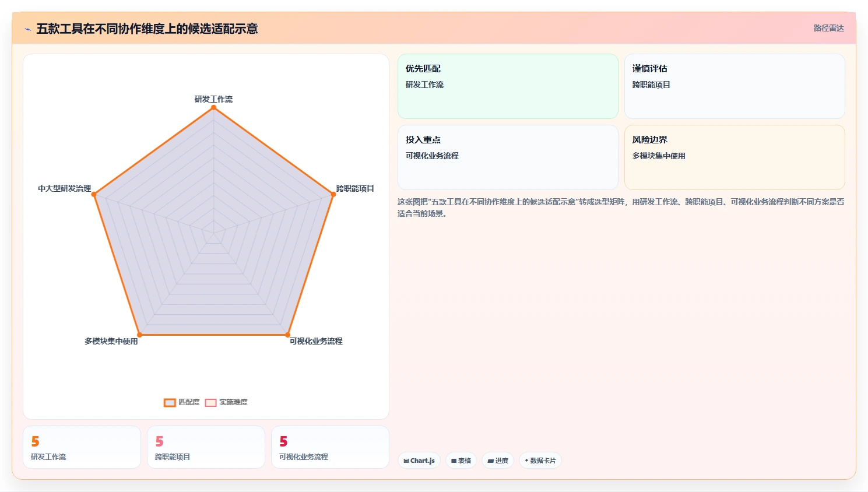The width and height of the screenshot is (868, 492).
Task: Click the 进度 tag
Action: 498,461
